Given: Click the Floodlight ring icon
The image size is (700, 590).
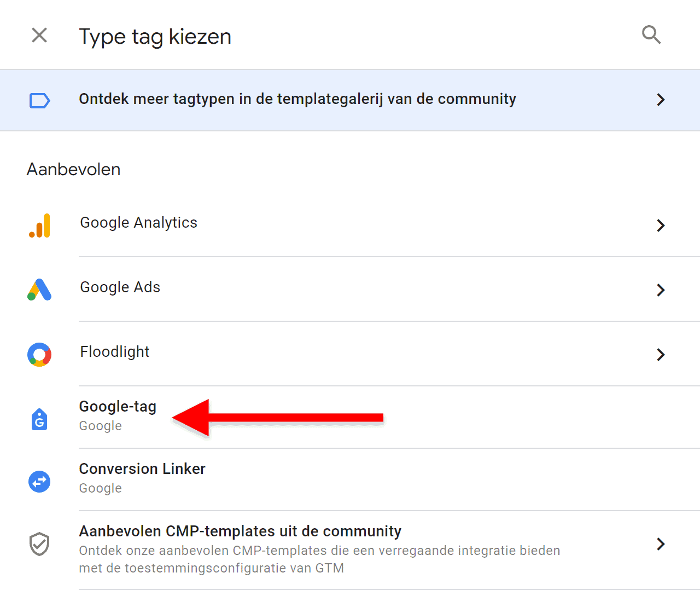Looking at the screenshot, I should click(x=39, y=355).
